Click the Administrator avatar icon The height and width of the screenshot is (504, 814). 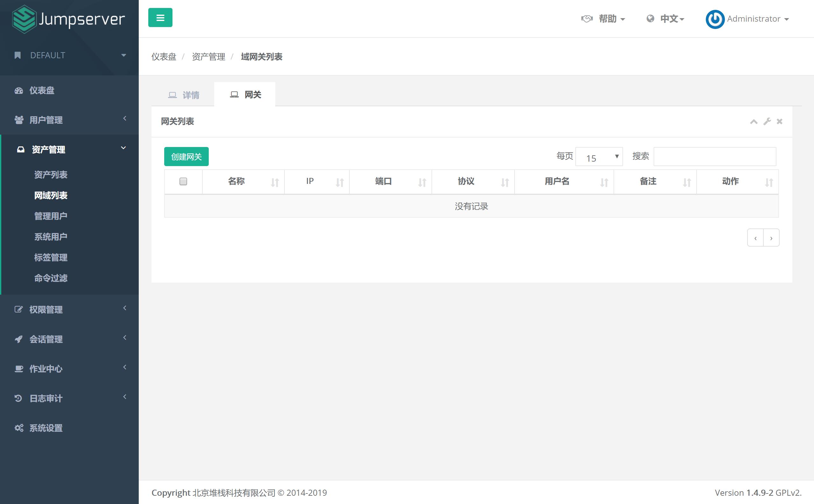(715, 19)
